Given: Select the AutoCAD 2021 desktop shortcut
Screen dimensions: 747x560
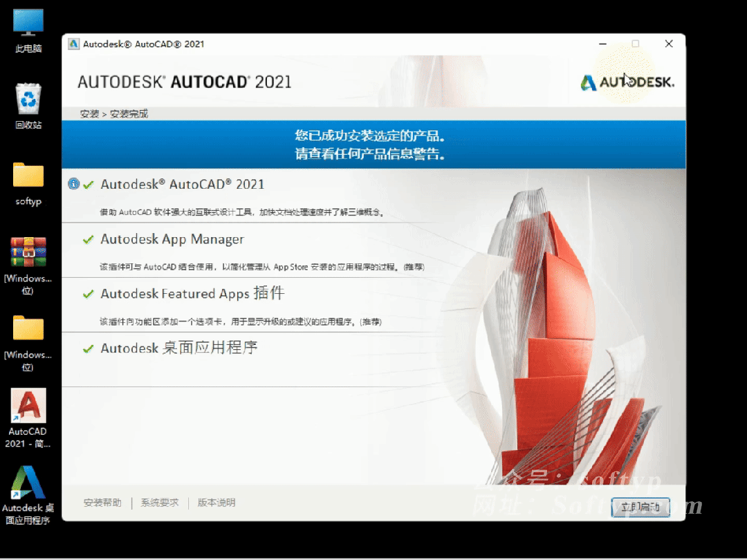Looking at the screenshot, I should pyautogui.click(x=28, y=418).
